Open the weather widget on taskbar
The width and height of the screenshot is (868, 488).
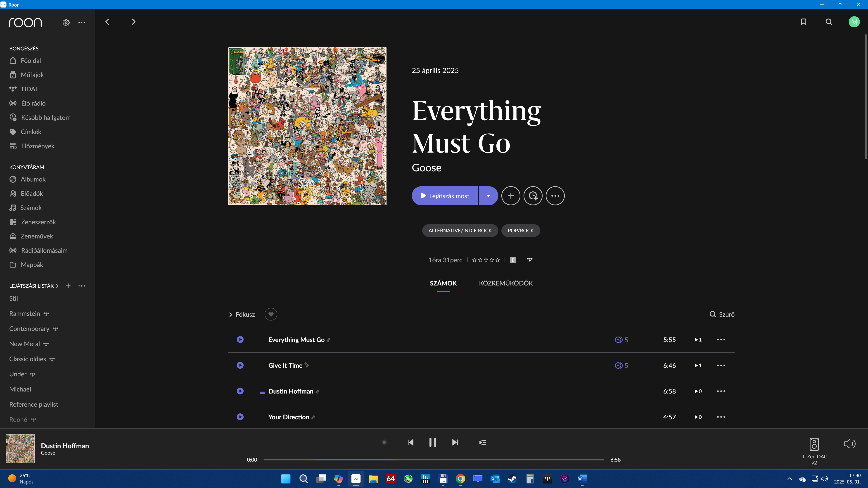(x=21, y=479)
